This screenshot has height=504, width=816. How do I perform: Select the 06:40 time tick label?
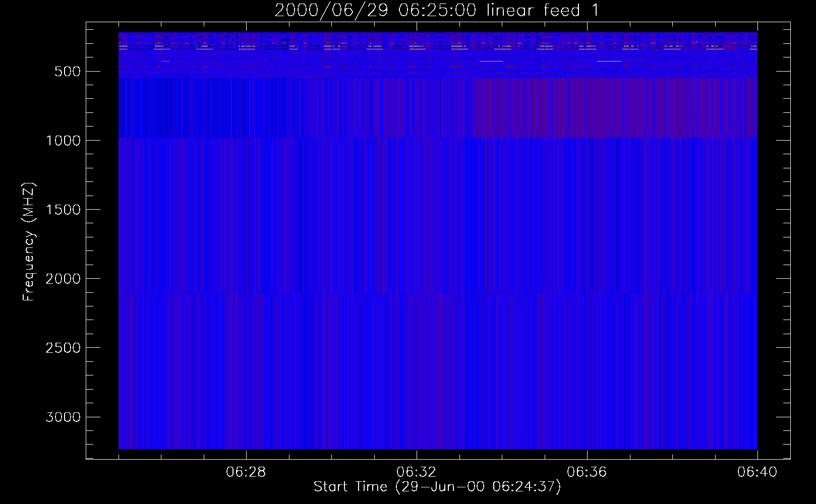(757, 472)
